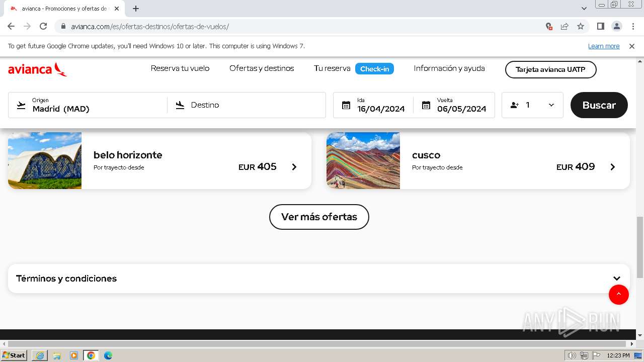This screenshot has width=644, height=362.
Task: Click the Chrome address bar URL
Action: [150, 26]
